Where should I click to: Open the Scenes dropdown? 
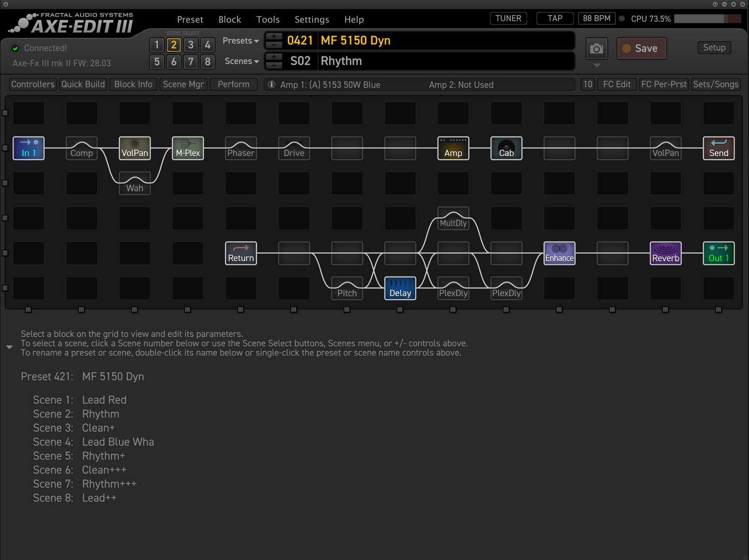coord(242,61)
